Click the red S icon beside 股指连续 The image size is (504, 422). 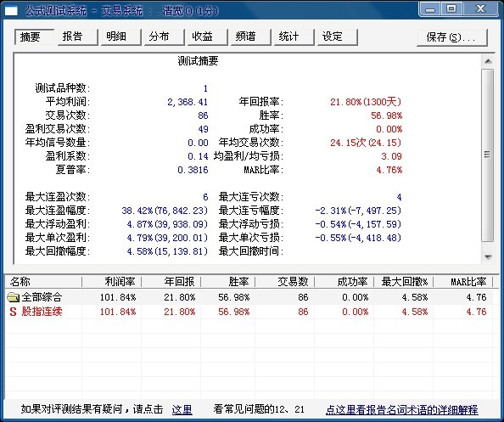pyautogui.click(x=13, y=312)
